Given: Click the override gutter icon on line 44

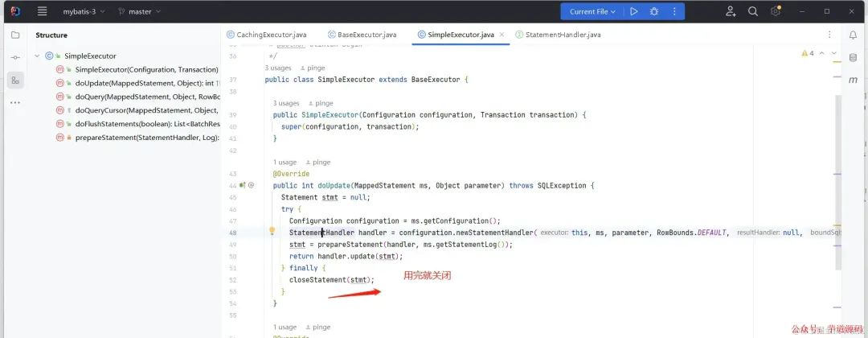Looking at the screenshot, I should [242, 186].
